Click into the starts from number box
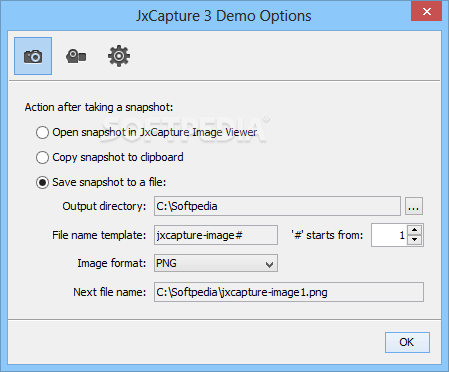The image size is (449, 372). (389, 235)
